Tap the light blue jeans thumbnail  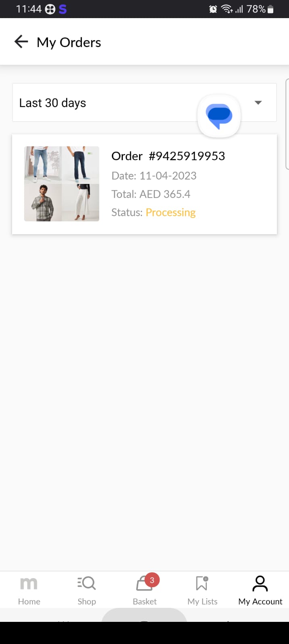pos(43,165)
